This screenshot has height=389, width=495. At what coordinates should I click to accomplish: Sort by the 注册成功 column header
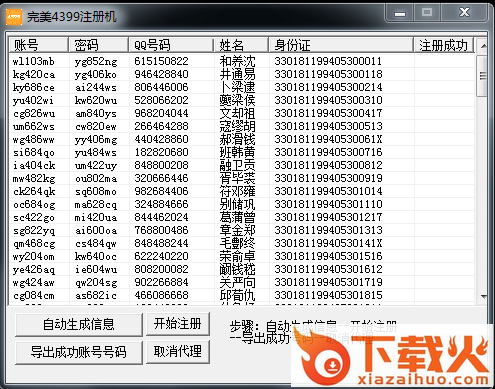pyautogui.click(x=444, y=45)
